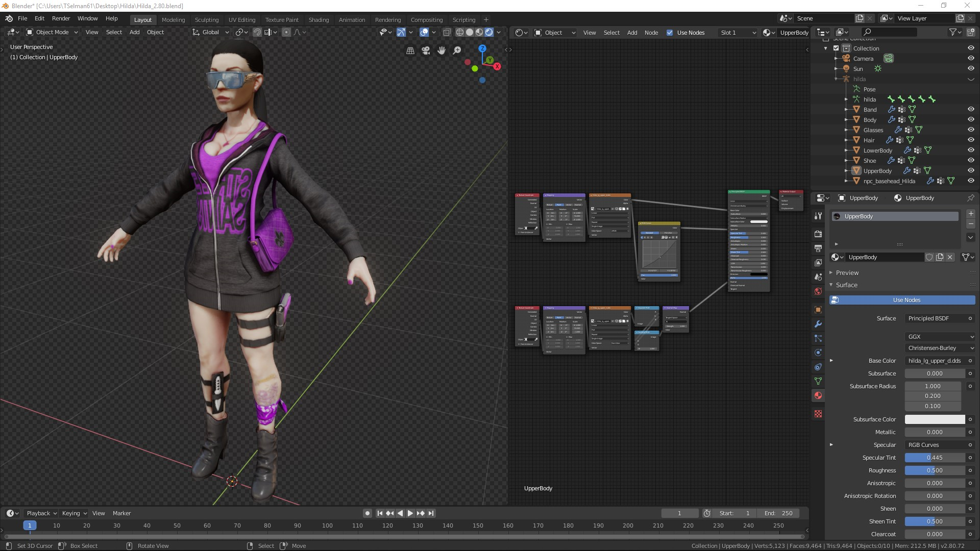
Task: Toggle perspective/orthographic grid view icon
Action: (410, 51)
